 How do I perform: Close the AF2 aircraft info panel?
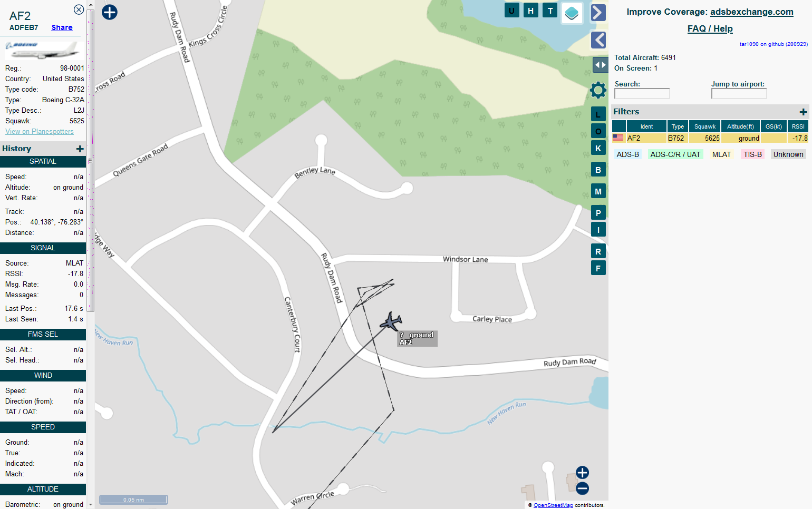point(79,9)
